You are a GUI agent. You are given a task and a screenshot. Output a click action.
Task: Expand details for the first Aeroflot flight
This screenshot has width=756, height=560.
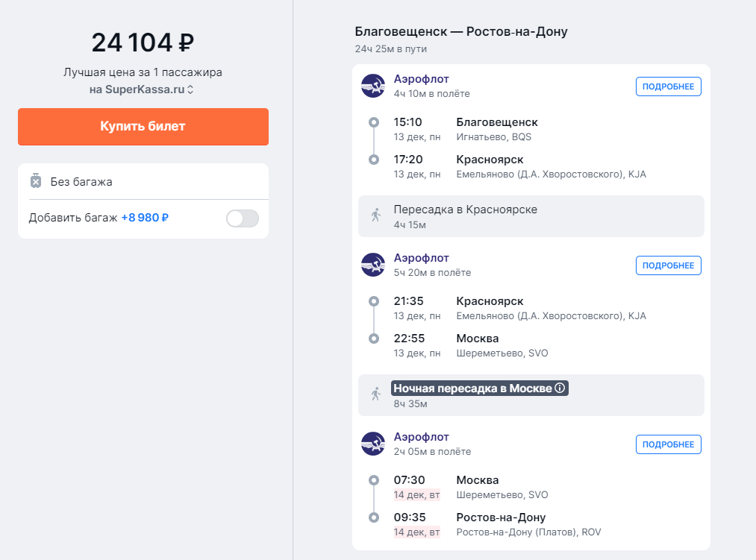click(668, 86)
